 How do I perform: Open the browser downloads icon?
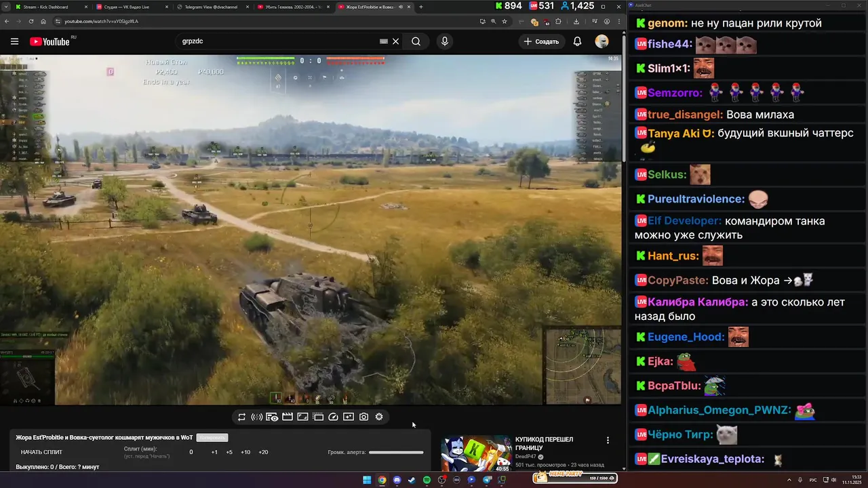click(x=576, y=21)
